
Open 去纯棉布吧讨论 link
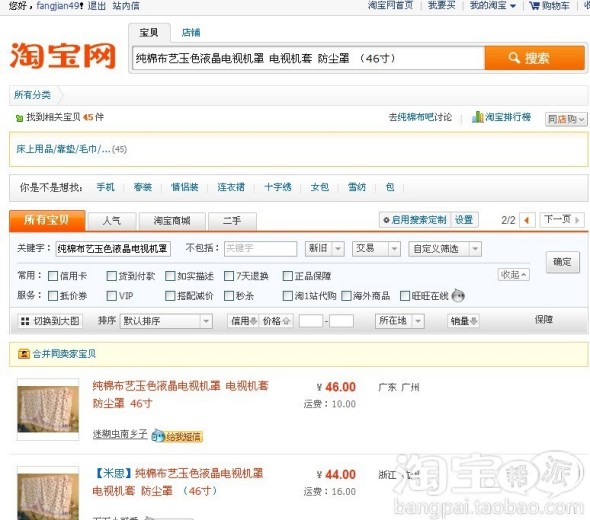point(420,117)
